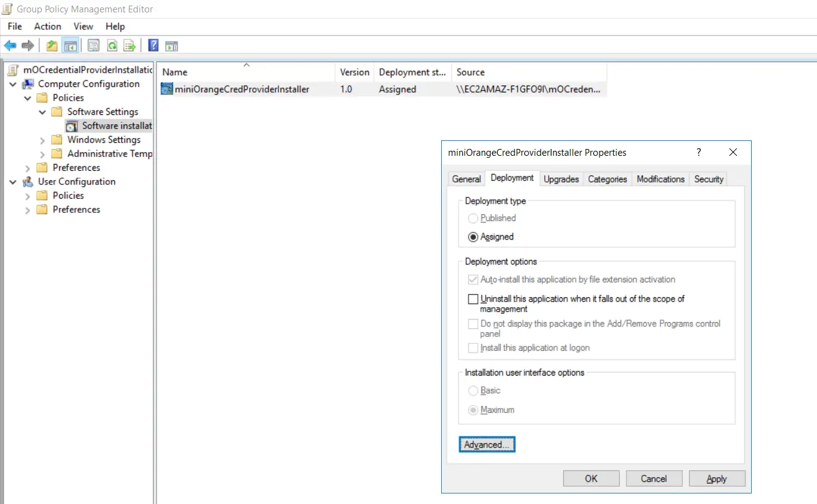Click the Assigned cell in the package row
This screenshot has width=817, height=504.
point(398,89)
